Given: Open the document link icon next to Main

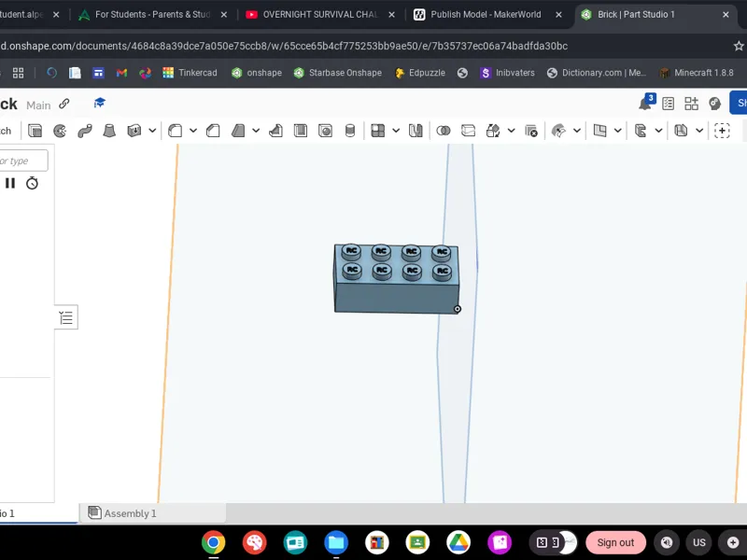Looking at the screenshot, I should (64, 104).
